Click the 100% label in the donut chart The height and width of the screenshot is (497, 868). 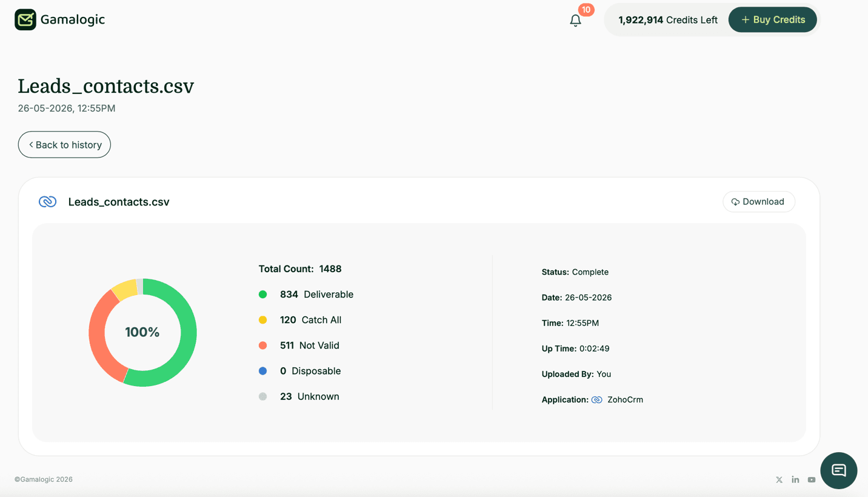(x=142, y=332)
